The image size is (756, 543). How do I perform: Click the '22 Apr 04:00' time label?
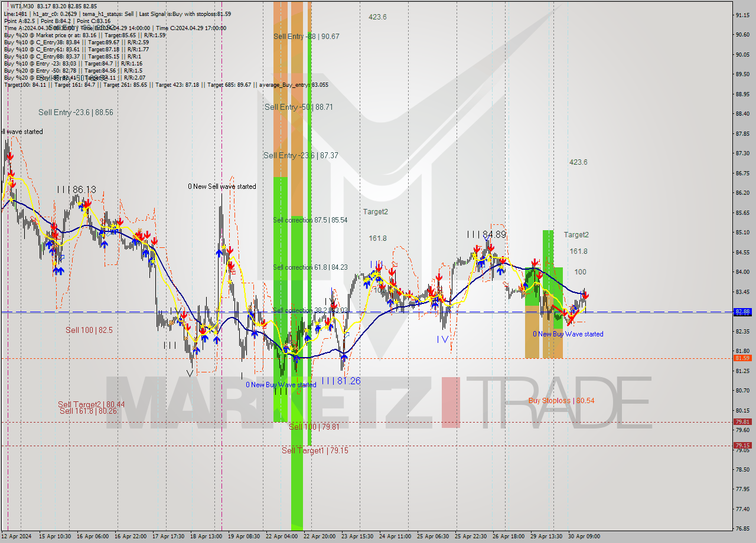click(x=281, y=537)
